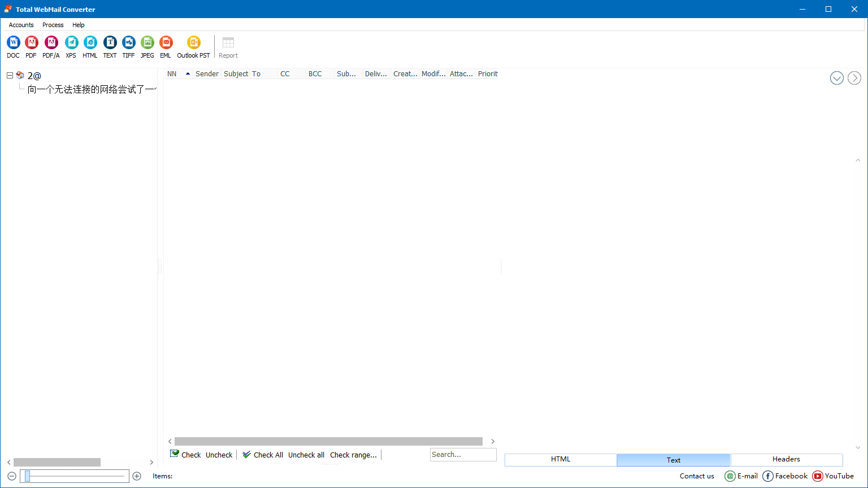The image size is (868, 488).
Task: Export messages as XPS
Action: 71,47
